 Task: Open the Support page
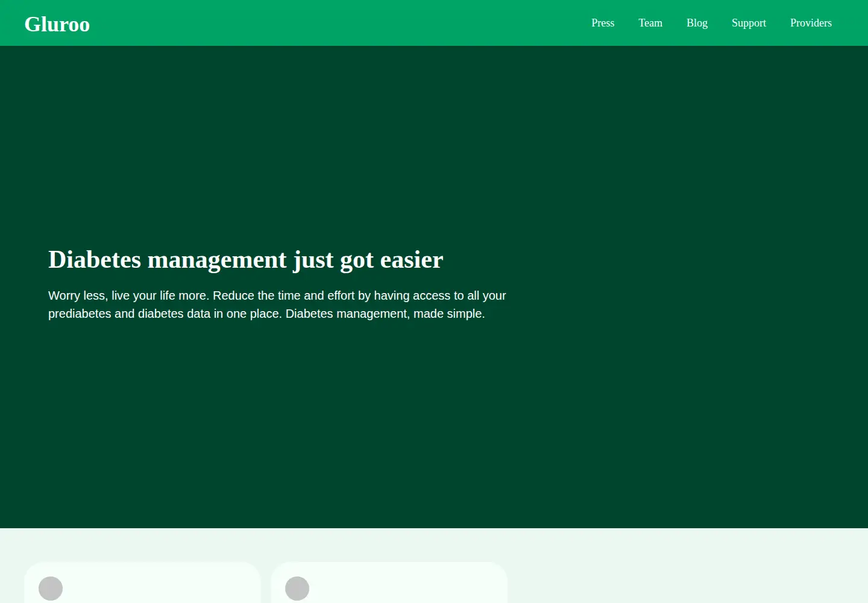(x=749, y=23)
